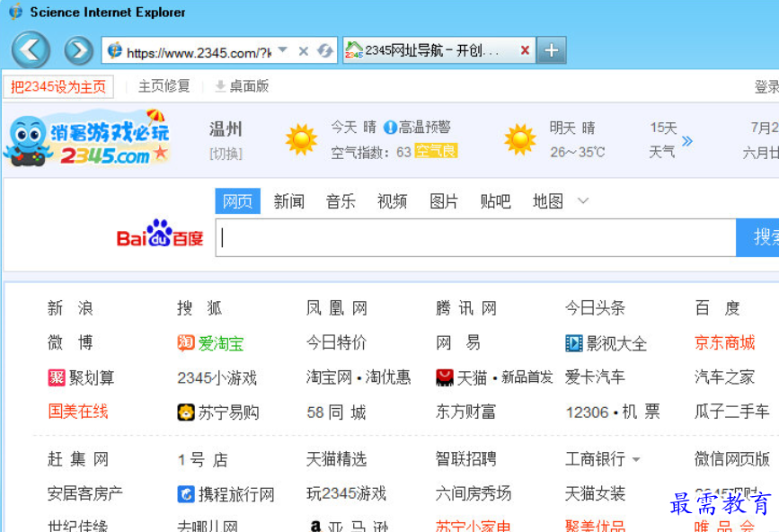
Task: Select the 视频 search tab
Action: click(393, 201)
